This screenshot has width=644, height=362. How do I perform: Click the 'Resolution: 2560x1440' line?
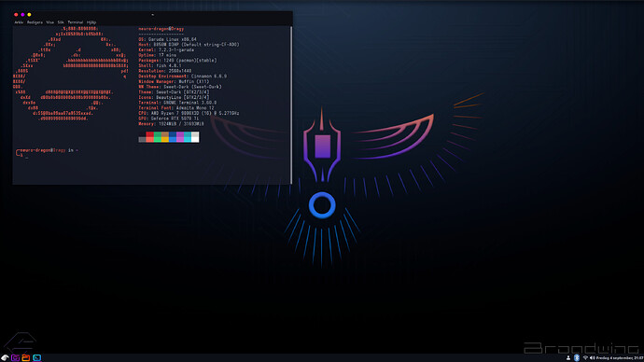pos(164,71)
